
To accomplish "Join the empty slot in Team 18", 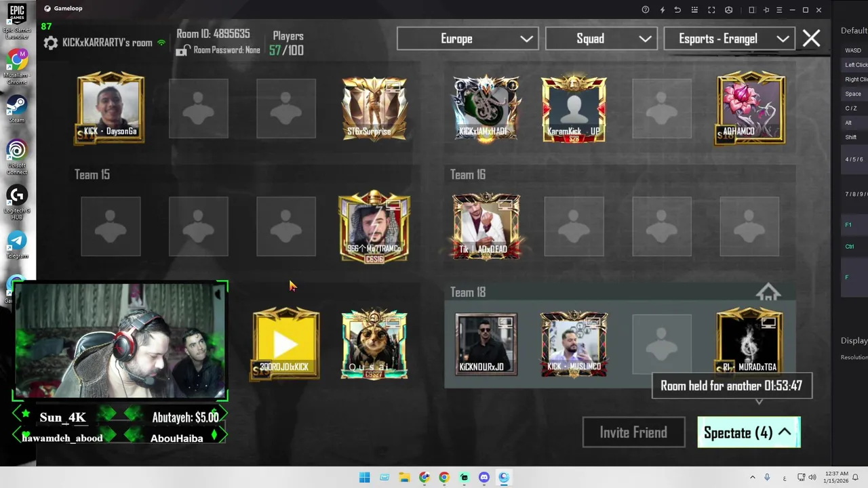I will pos(662,344).
